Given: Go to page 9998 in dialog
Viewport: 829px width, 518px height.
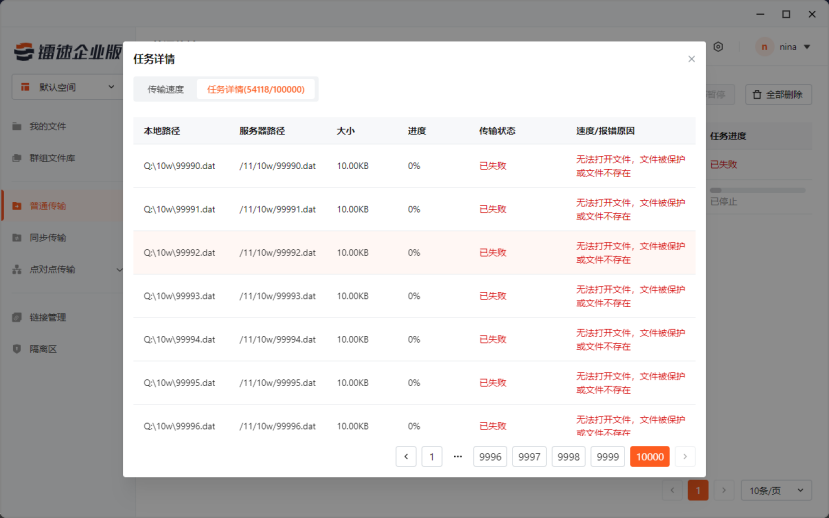Looking at the screenshot, I should pos(568,457).
